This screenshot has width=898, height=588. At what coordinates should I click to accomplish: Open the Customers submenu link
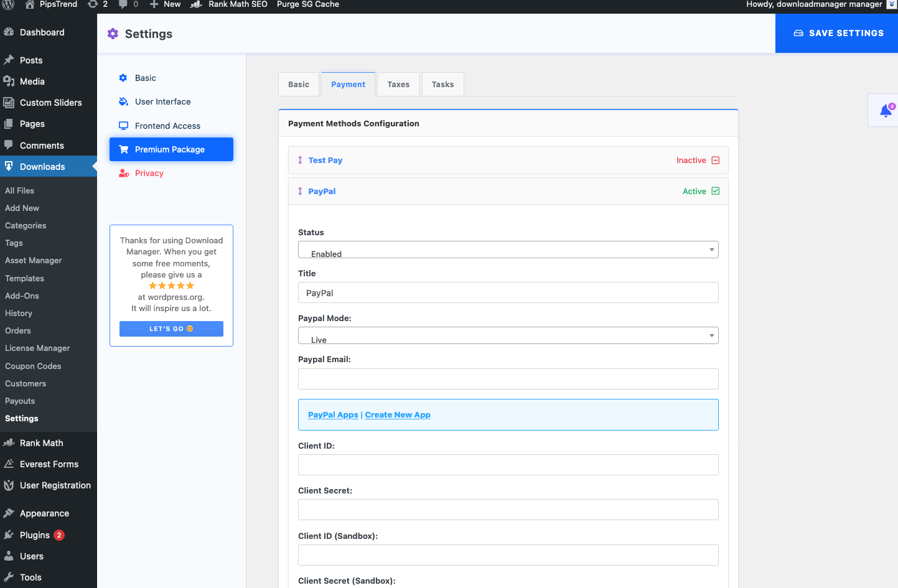tap(26, 383)
